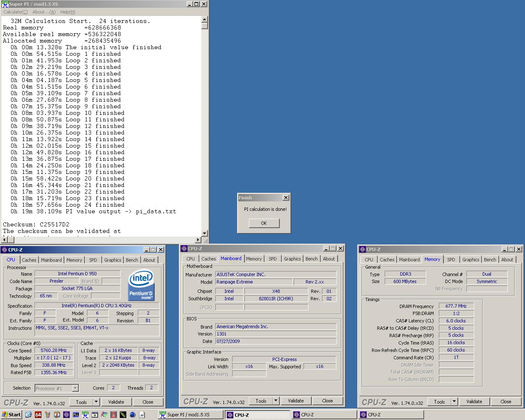
Task: Click Tools button in the right CPU-Z window
Action: (x=440, y=402)
